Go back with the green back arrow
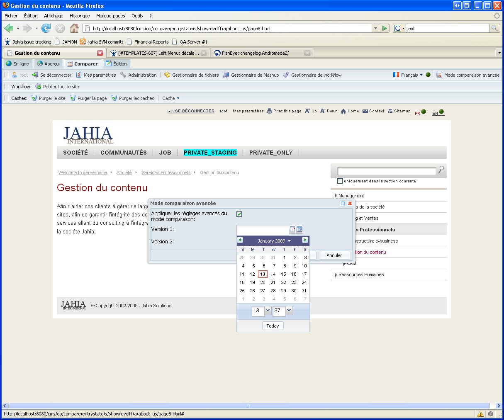This screenshot has height=420, width=504. pyautogui.click(x=9, y=28)
